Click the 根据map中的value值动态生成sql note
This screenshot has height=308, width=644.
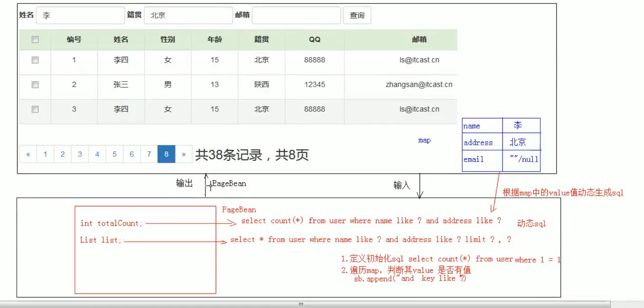point(563,193)
